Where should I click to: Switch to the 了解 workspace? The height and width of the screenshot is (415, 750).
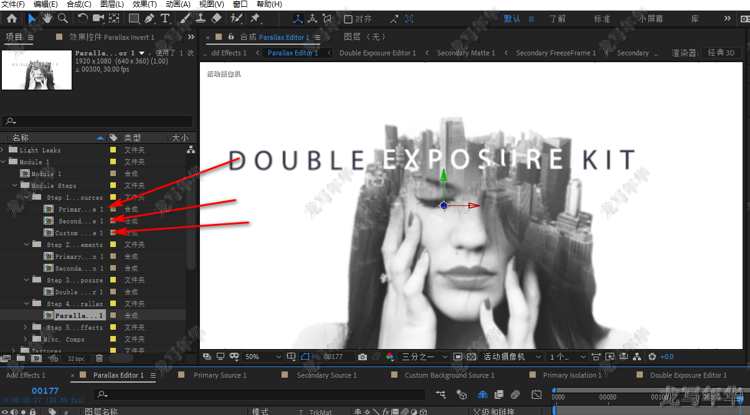pyautogui.click(x=557, y=19)
